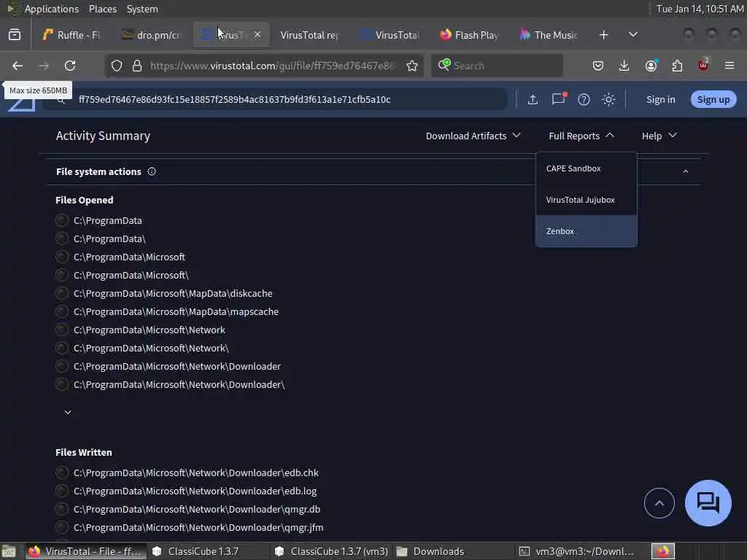
Task: Select the circle beside Downloader\edb.log
Action: [x=61, y=491]
